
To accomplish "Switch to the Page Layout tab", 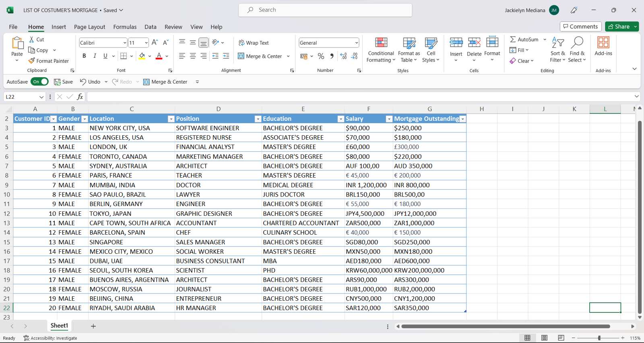I will click(x=89, y=27).
